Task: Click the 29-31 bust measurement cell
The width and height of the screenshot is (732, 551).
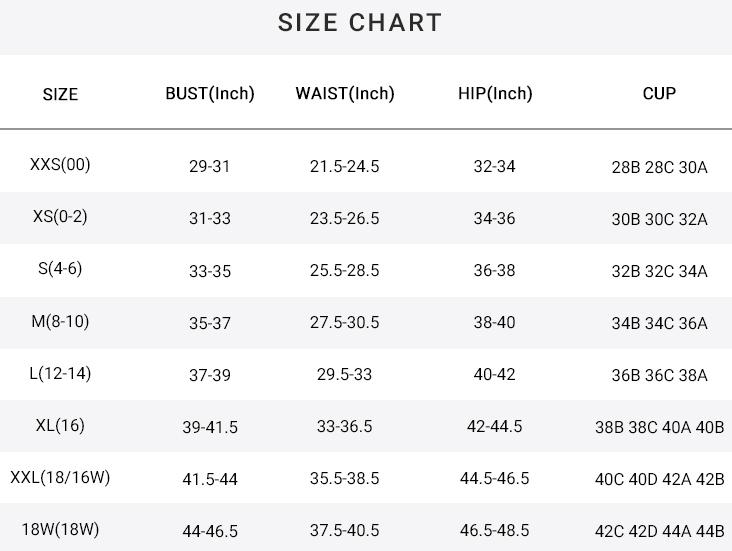Action: 210,167
